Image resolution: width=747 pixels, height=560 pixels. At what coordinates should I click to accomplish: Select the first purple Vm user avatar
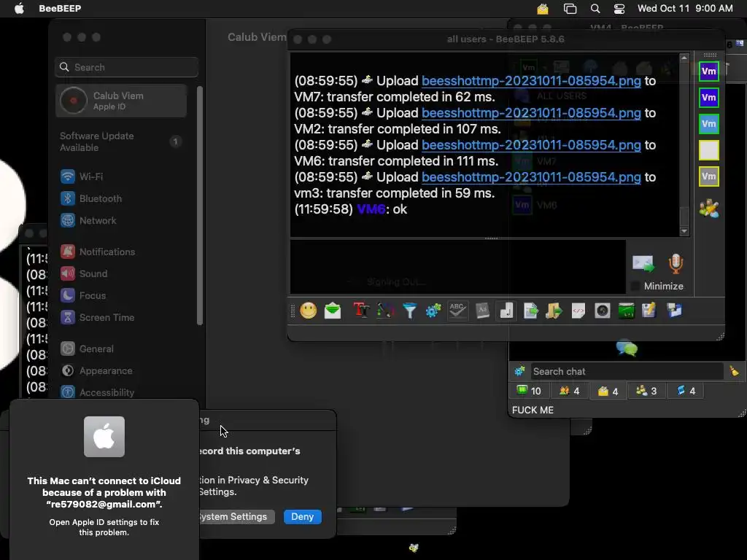click(x=709, y=71)
